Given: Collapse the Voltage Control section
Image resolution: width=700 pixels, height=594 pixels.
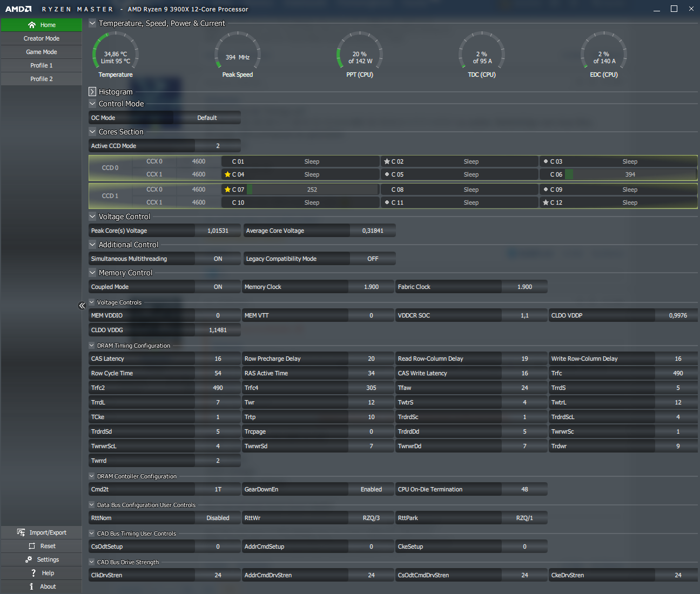Looking at the screenshot, I should tap(92, 217).
